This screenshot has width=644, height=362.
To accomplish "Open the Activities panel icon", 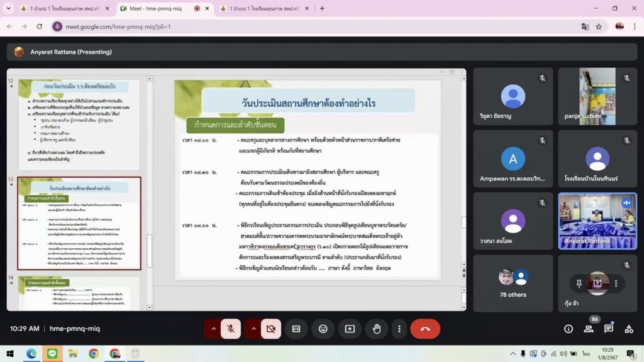I will pos(628,329).
